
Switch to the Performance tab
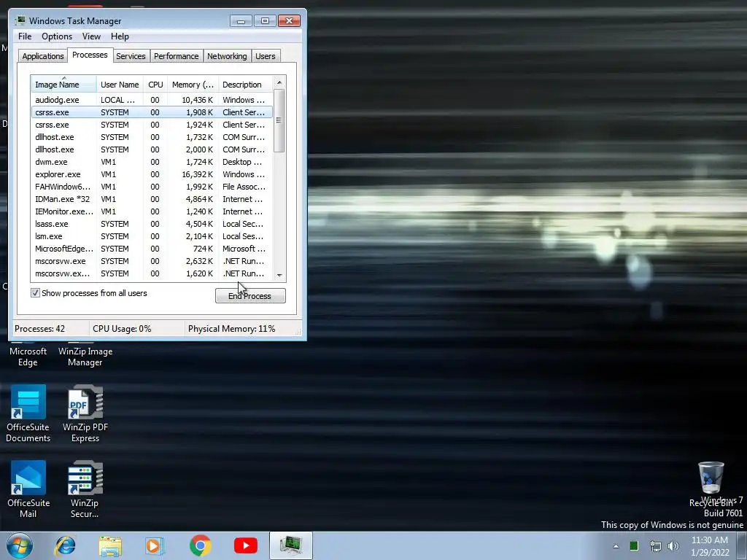click(x=176, y=56)
